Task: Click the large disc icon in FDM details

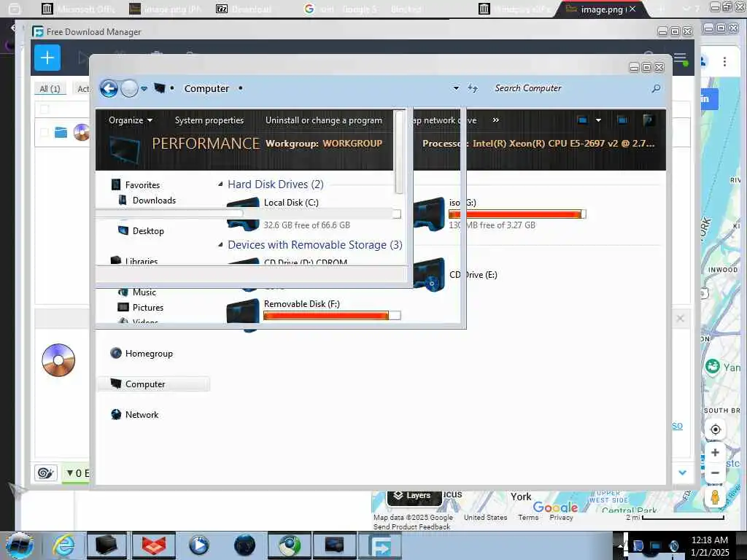Action: (58, 360)
